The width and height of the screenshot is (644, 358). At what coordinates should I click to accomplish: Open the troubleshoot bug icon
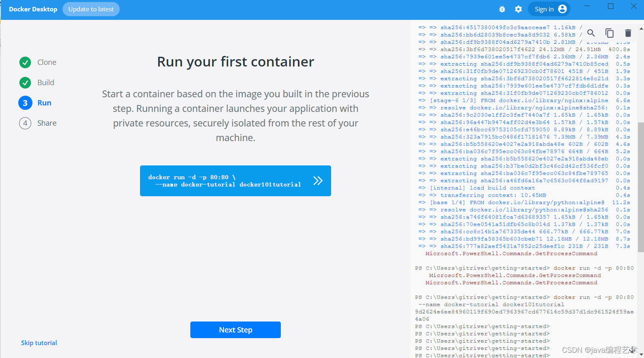[502, 9]
